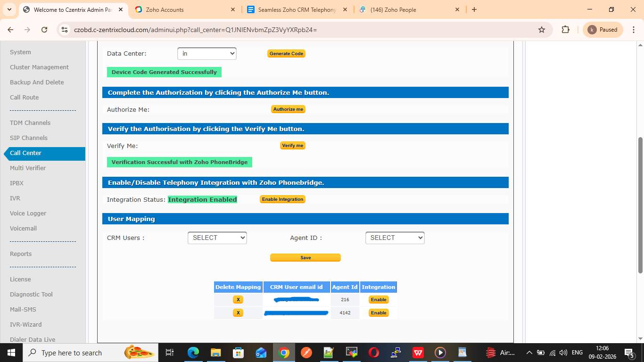
Task: Open IVR in the sidebar menu
Action: 15,198
